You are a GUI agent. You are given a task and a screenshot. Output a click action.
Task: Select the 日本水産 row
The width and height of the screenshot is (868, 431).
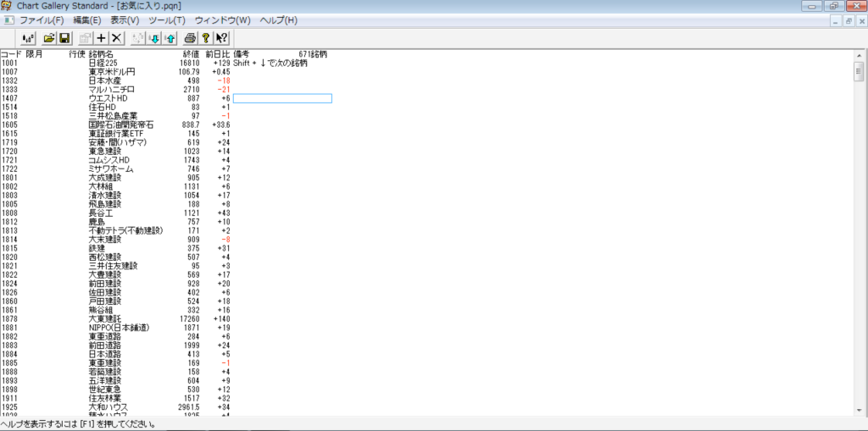pos(115,80)
